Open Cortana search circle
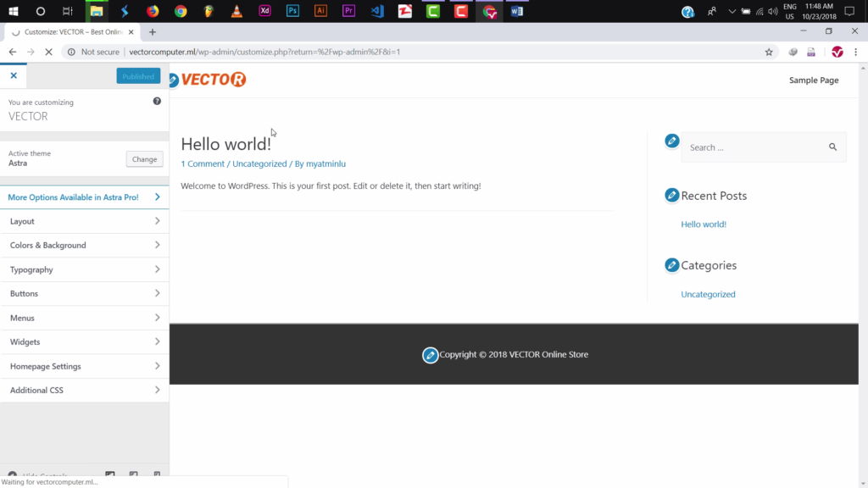This screenshot has width=868, height=488. coord(41,11)
